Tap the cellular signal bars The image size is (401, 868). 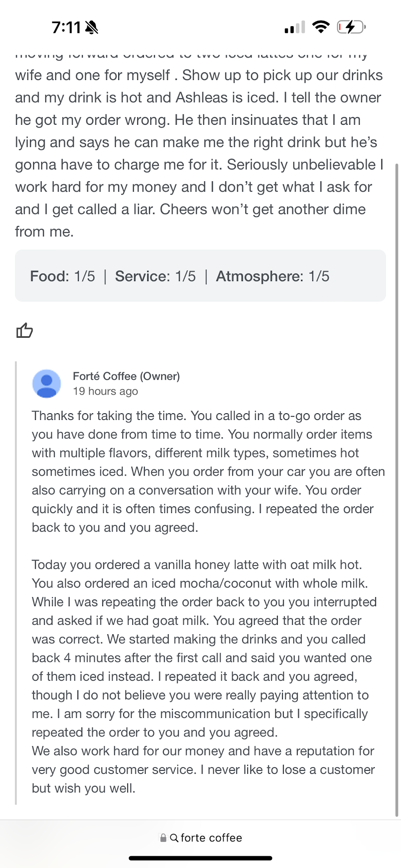tap(294, 28)
